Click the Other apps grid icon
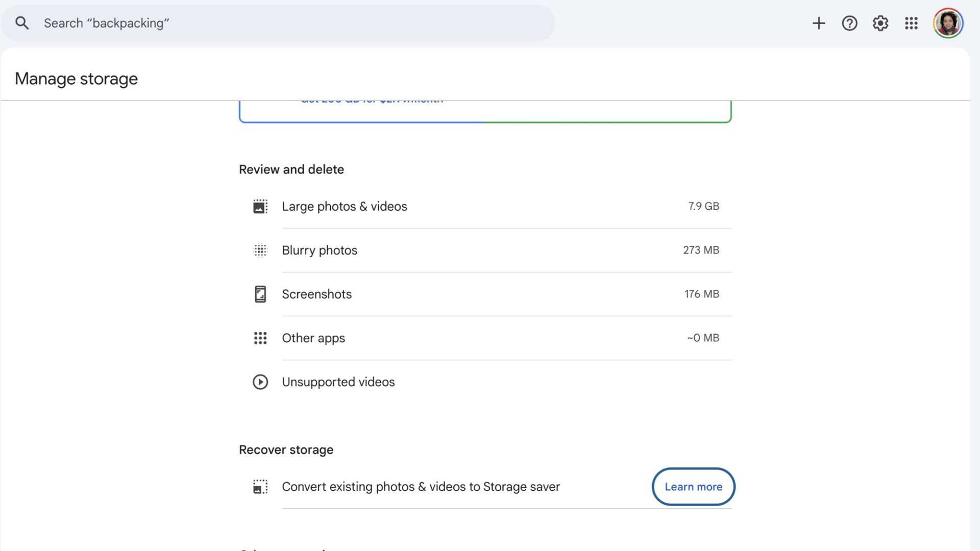Image resolution: width=980 pixels, height=551 pixels. coord(260,338)
